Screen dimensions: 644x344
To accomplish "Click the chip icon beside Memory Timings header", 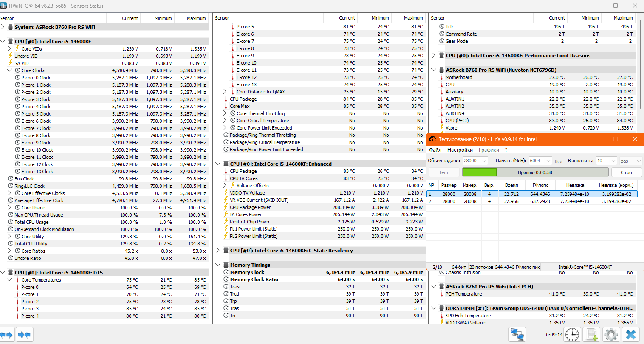I will click(226, 265).
